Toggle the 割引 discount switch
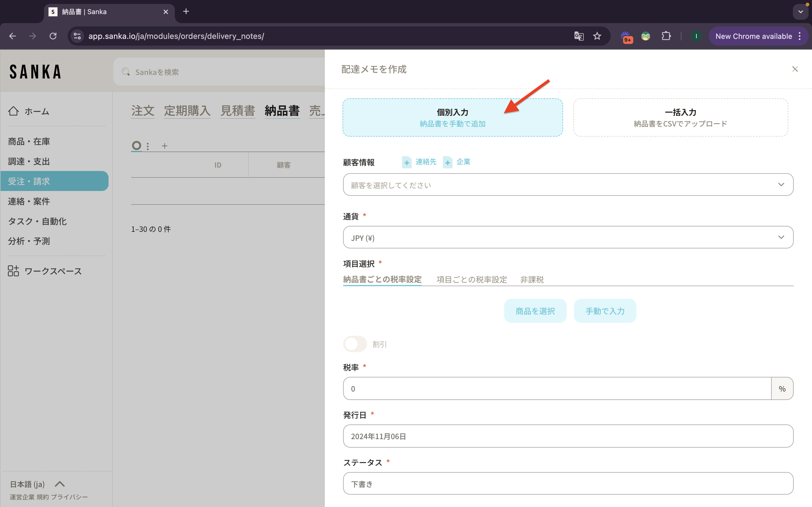The height and width of the screenshot is (507, 812). coord(355,344)
